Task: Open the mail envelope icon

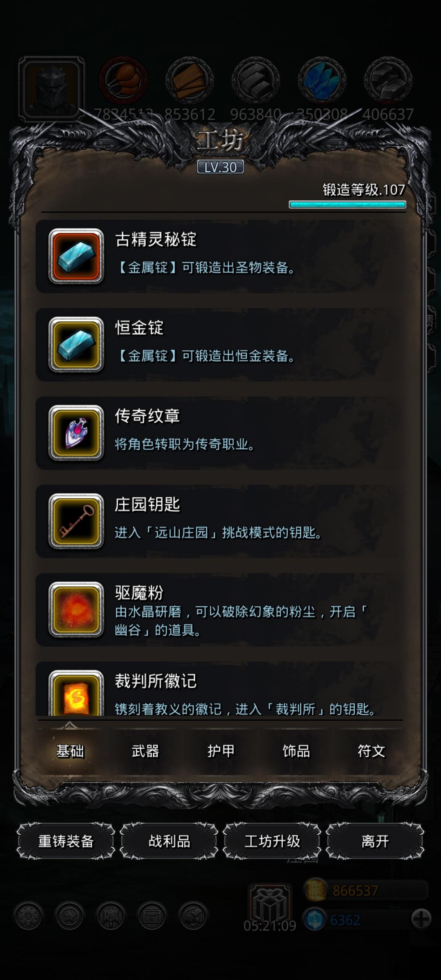Action: click(x=152, y=916)
